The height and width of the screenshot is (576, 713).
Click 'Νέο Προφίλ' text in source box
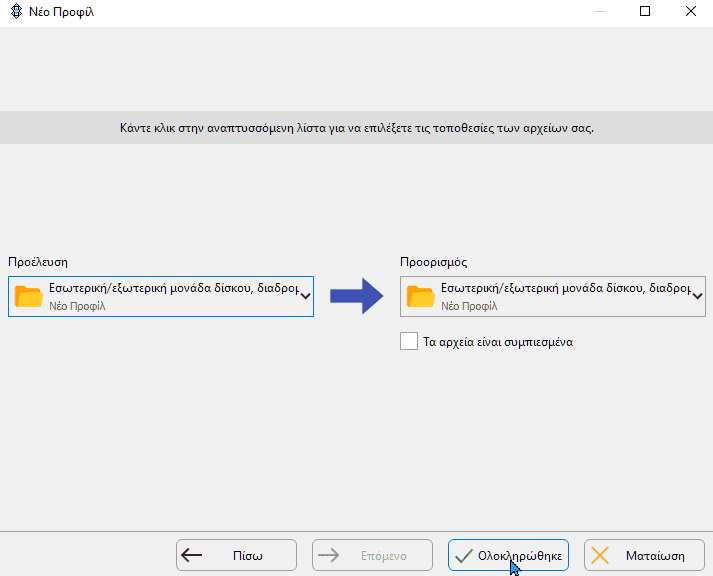[77, 306]
